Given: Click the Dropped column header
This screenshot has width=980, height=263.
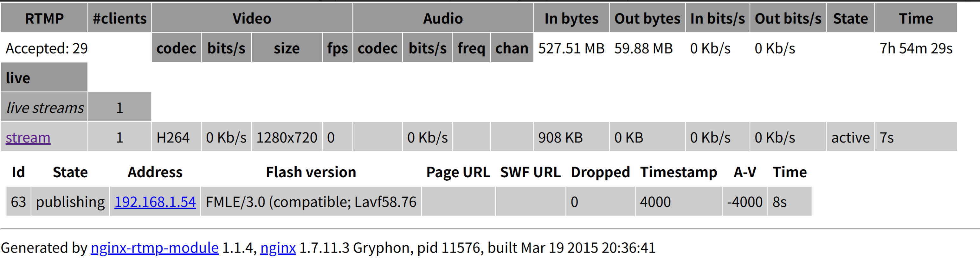Looking at the screenshot, I should (600, 172).
